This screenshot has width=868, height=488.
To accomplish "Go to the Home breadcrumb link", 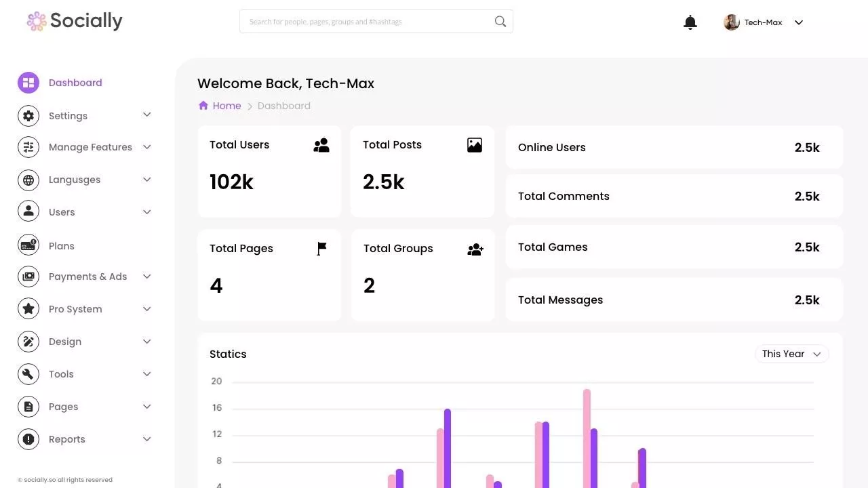I will [226, 106].
